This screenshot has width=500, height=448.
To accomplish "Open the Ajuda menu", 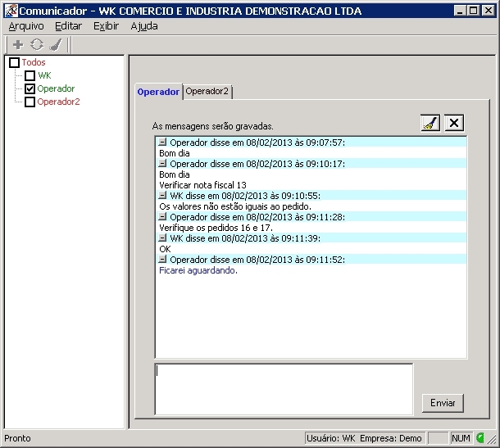I will [144, 26].
